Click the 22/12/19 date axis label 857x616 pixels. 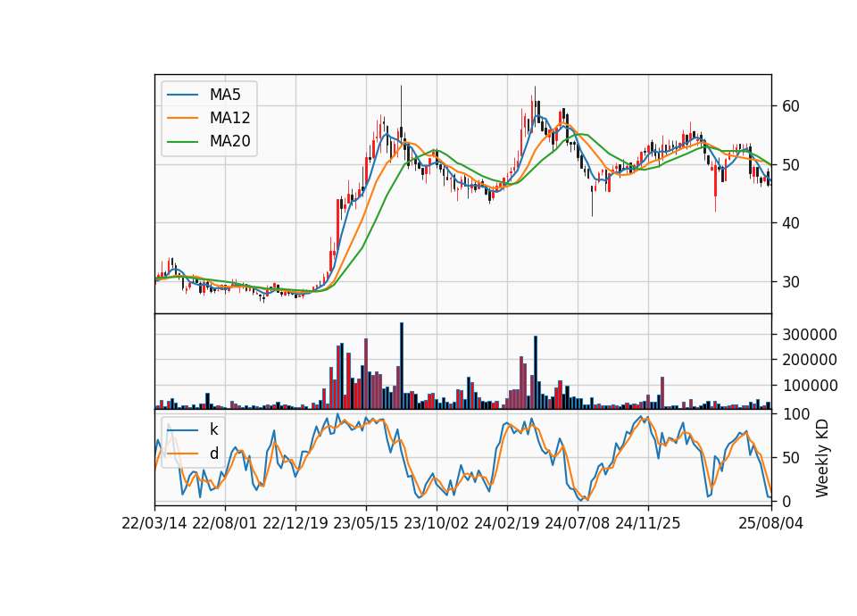pos(295,523)
